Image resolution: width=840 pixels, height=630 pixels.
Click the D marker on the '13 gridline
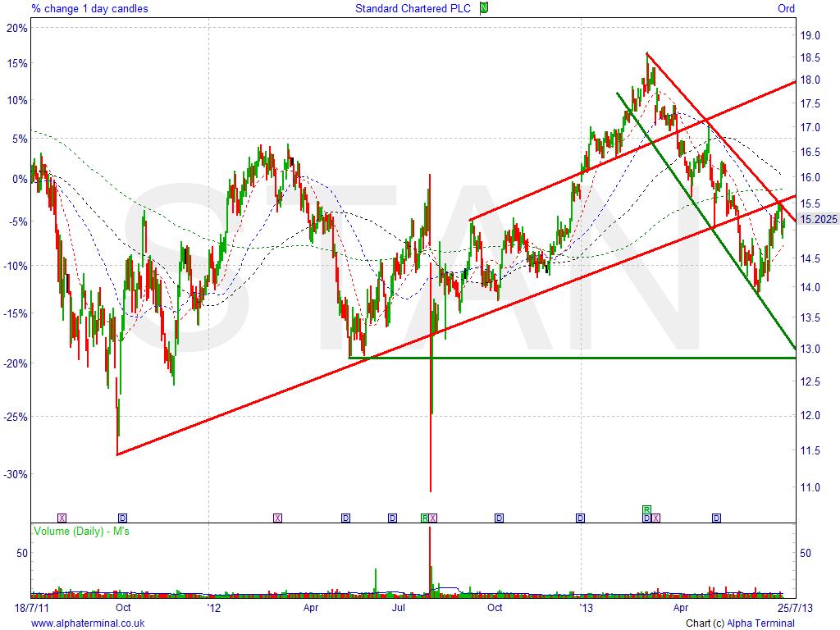(x=580, y=518)
